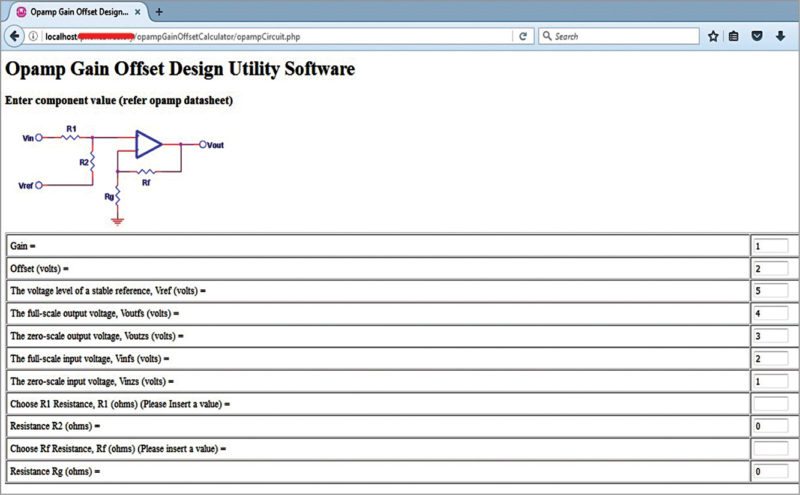
Task: Click the URL address bar
Action: pyautogui.click(x=280, y=36)
